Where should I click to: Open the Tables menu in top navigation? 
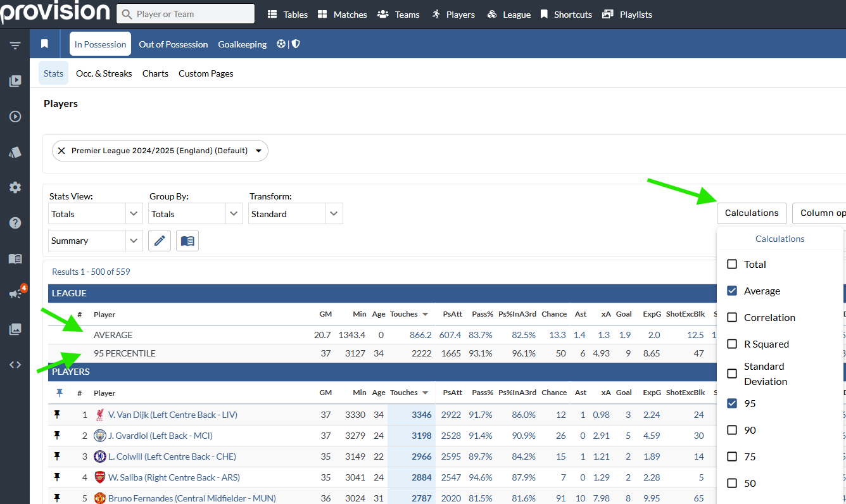[x=287, y=14]
